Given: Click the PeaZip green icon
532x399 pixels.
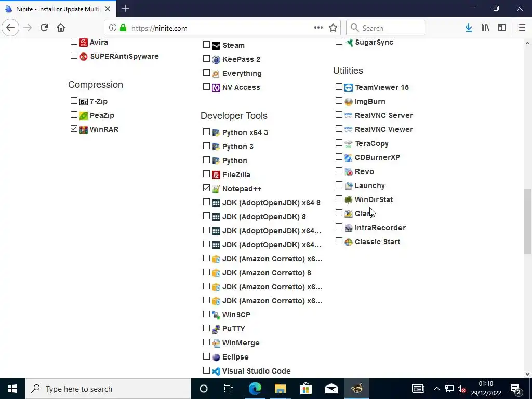Looking at the screenshot, I should [x=84, y=115].
